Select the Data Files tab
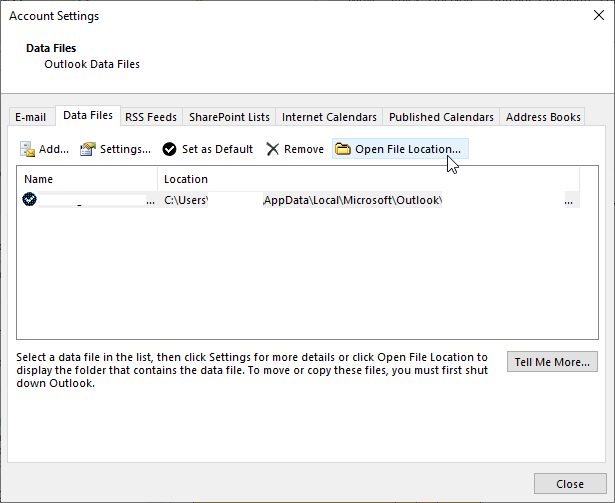The height and width of the screenshot is (503, 615). [88, 115]
